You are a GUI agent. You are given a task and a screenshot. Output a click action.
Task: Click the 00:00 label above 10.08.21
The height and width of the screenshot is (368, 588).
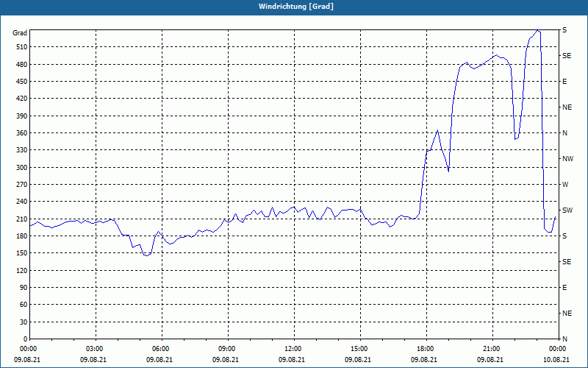pyautogui.click(x=558, y=348)
